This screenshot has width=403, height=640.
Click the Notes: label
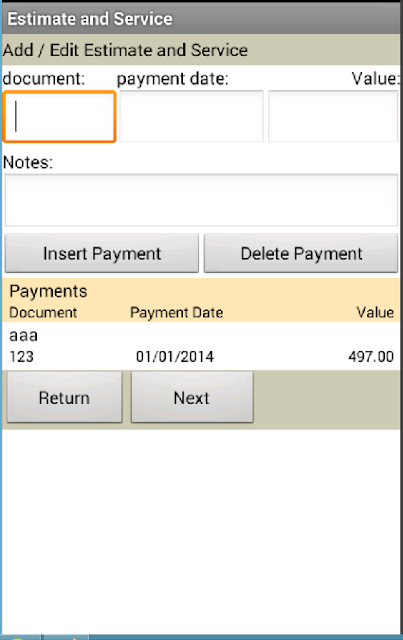click(x=28, y=162)
